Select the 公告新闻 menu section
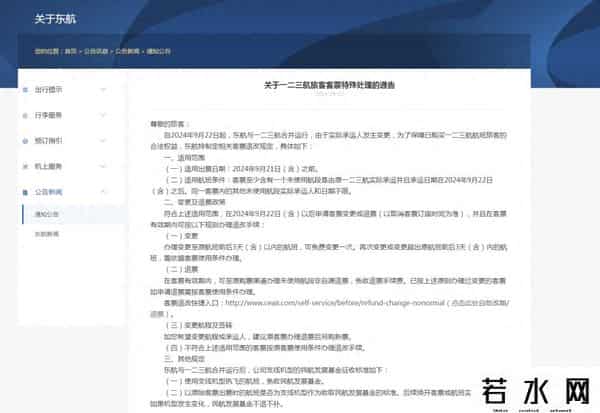600x413 pixels. (48, 192)
